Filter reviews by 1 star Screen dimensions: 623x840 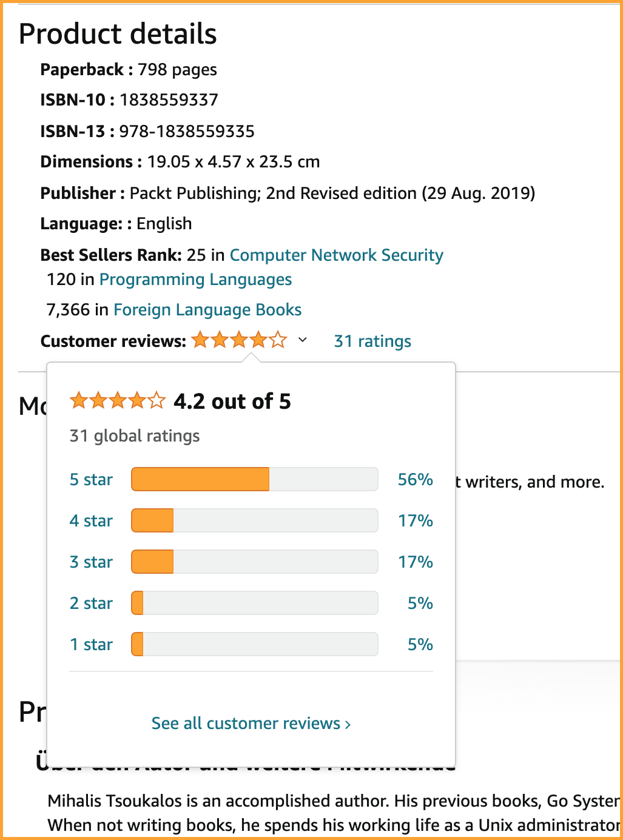pyautogui.click(x=91, y=645)
